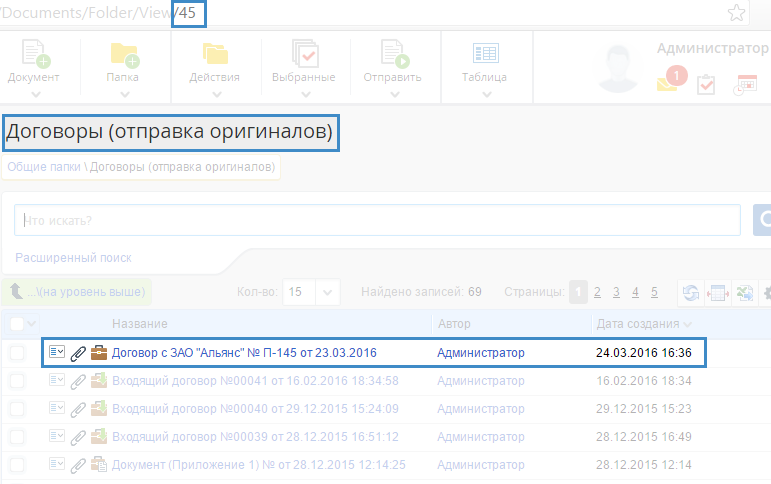Open the Дата создания sort arrow
The width and height of the screenshot is (771, 484).
[x=687, y=324]
